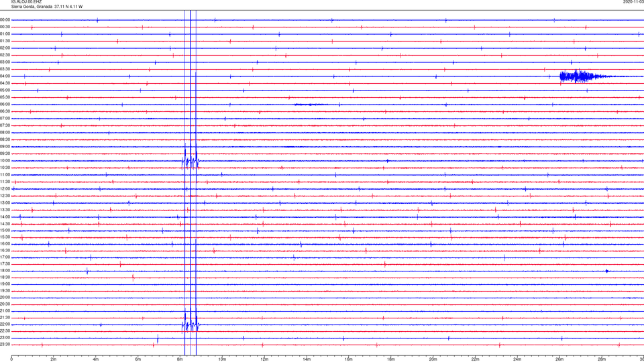This screenshot has height=362, width=644.
Task: Click the 22:00 time label
Action: pyautogui.click(x=5, y=324)
